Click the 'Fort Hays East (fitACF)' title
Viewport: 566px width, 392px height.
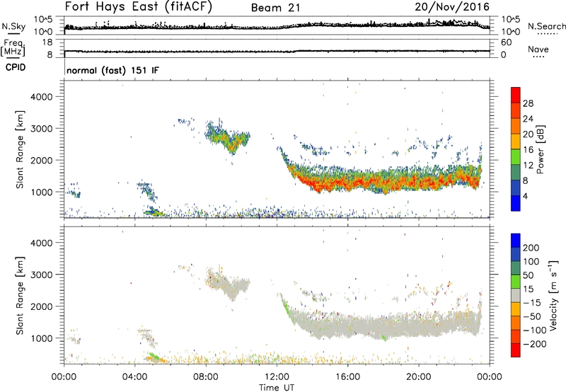click(138, 6)
